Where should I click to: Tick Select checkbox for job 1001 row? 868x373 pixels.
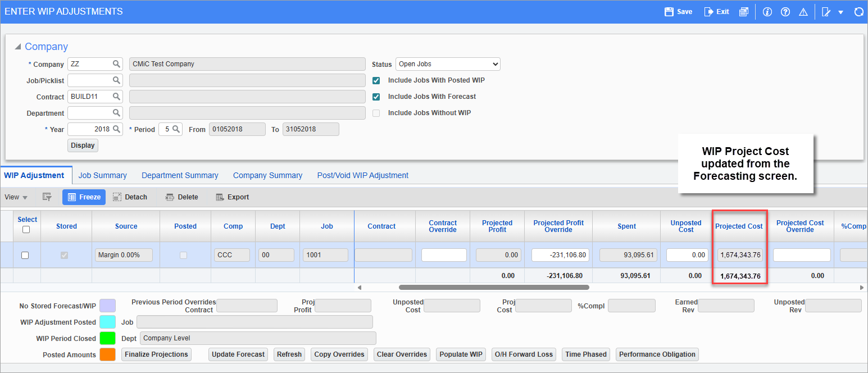[x=25, y=255]
